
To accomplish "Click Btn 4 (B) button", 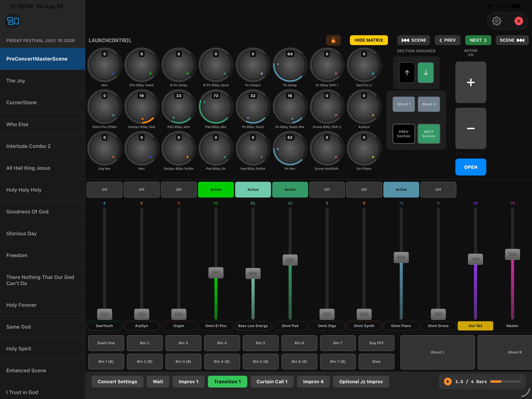I will point(222,362).
